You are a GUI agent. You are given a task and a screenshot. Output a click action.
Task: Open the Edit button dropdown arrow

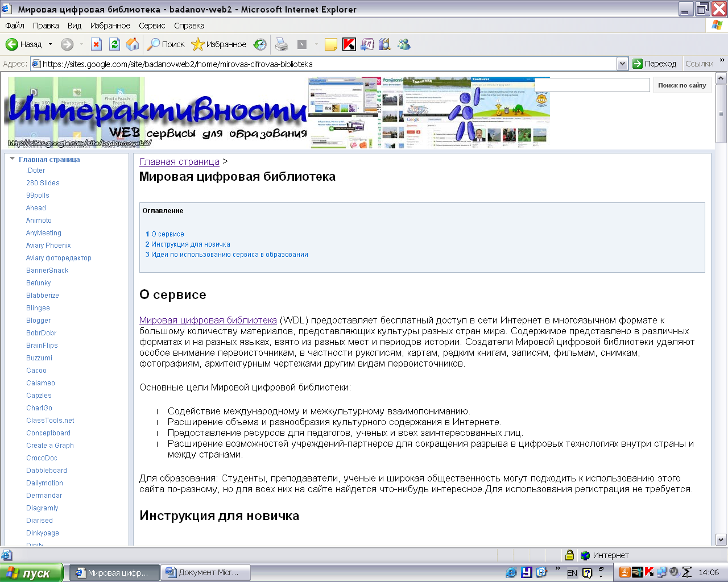316,44
